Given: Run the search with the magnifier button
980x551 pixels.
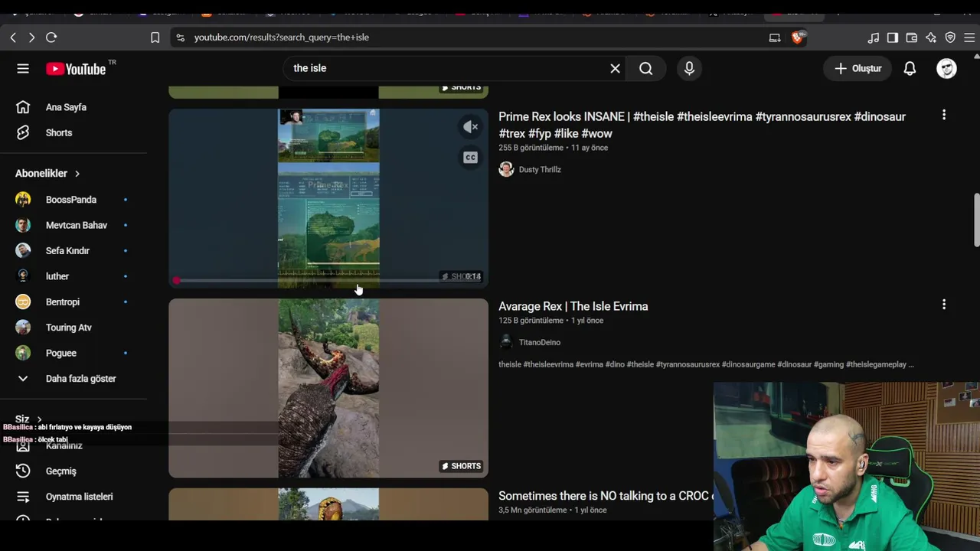Looking at the screenshot, I should click(646, 69).
